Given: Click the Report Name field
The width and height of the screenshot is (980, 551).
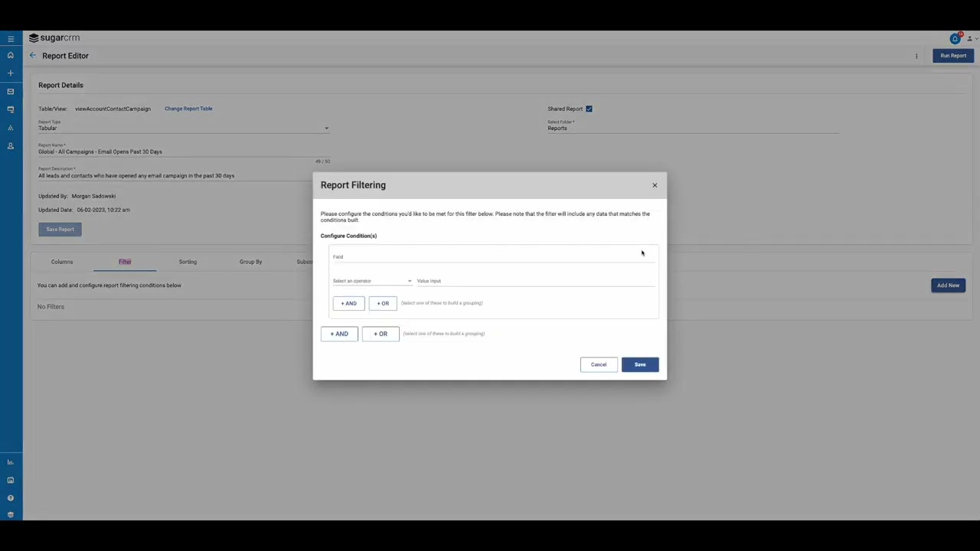Looking at the screenshot, I should [184, 152].
